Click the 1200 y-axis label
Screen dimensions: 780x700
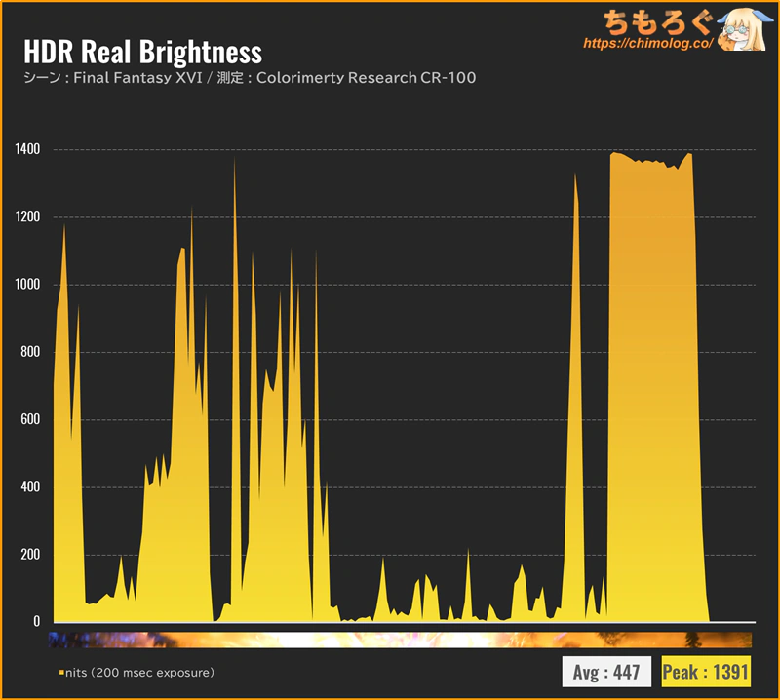[27, 216]
